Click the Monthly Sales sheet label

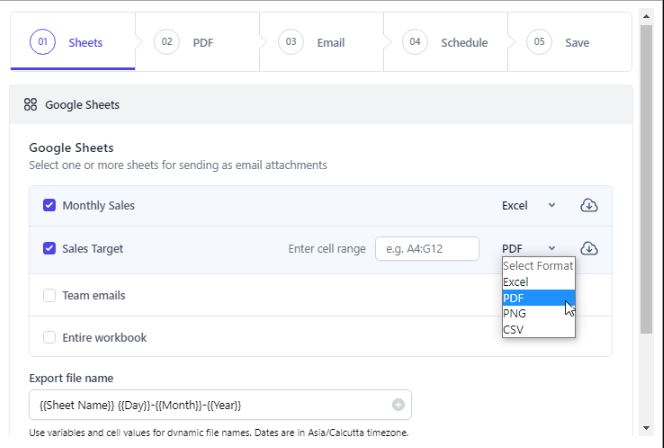point(98,205)
